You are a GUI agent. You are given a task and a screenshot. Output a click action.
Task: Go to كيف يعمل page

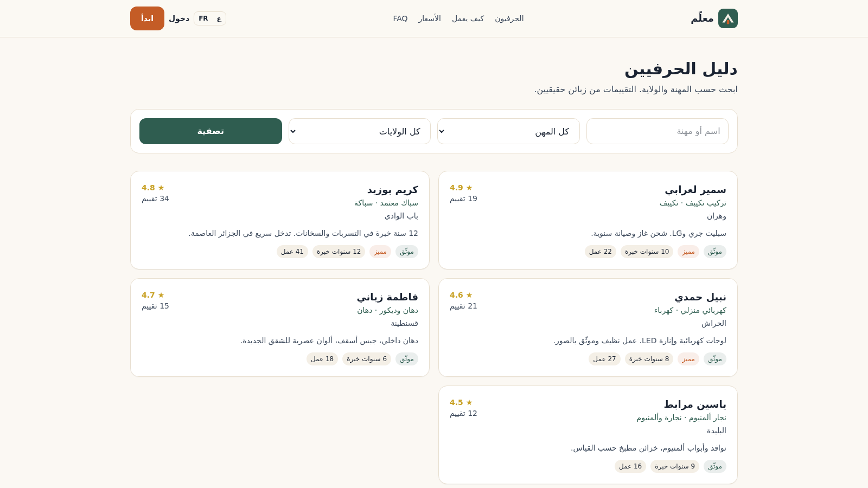[468, 18]
